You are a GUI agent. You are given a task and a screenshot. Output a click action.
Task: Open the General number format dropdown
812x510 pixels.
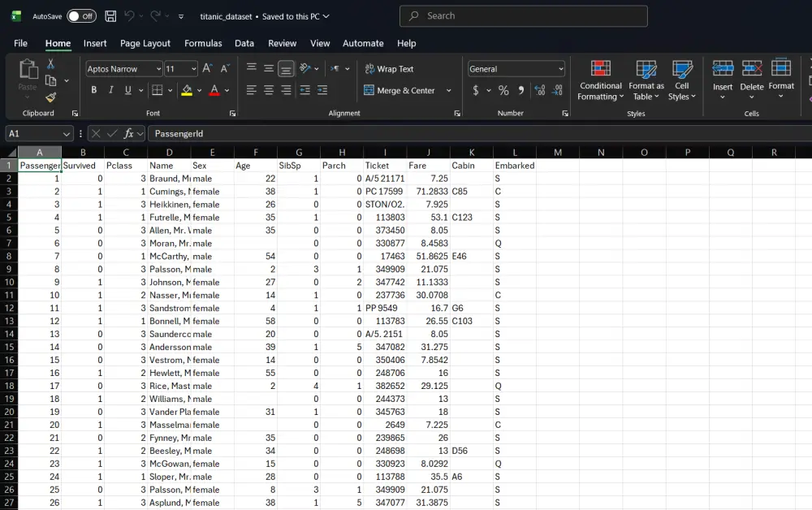(x=561, y=69)
